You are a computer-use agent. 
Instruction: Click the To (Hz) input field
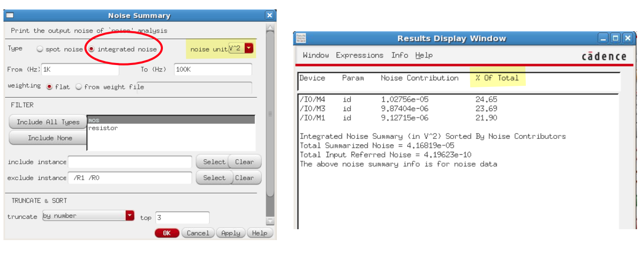pos(213,69)
